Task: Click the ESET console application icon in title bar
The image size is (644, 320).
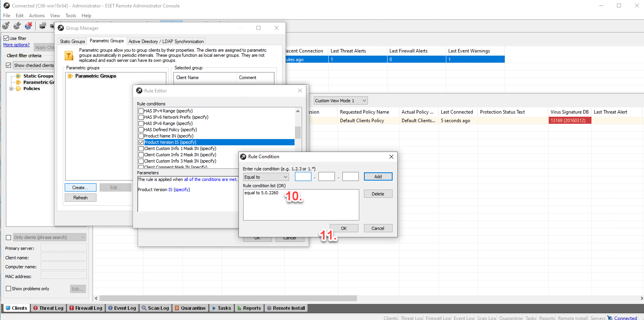Action: (6, 5)
